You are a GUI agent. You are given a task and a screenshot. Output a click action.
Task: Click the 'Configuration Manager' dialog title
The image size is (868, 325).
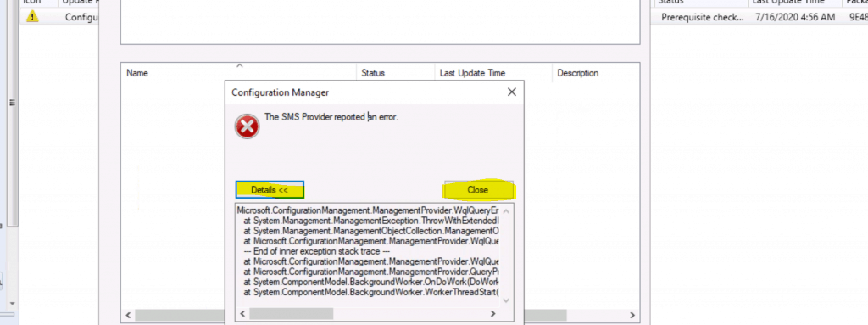(x=280, y=92)
